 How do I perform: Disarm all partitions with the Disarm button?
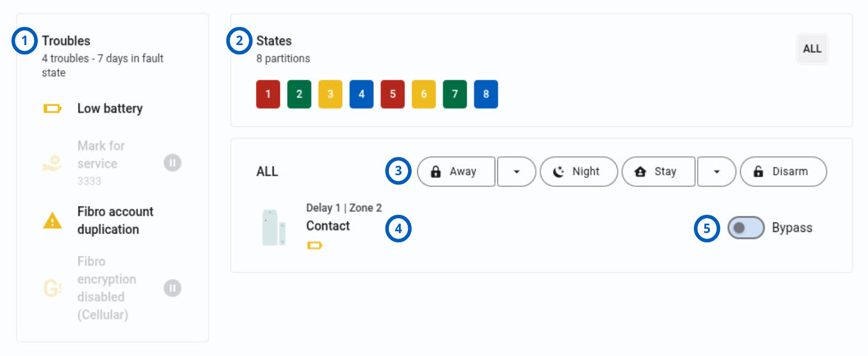pos(783,171)
